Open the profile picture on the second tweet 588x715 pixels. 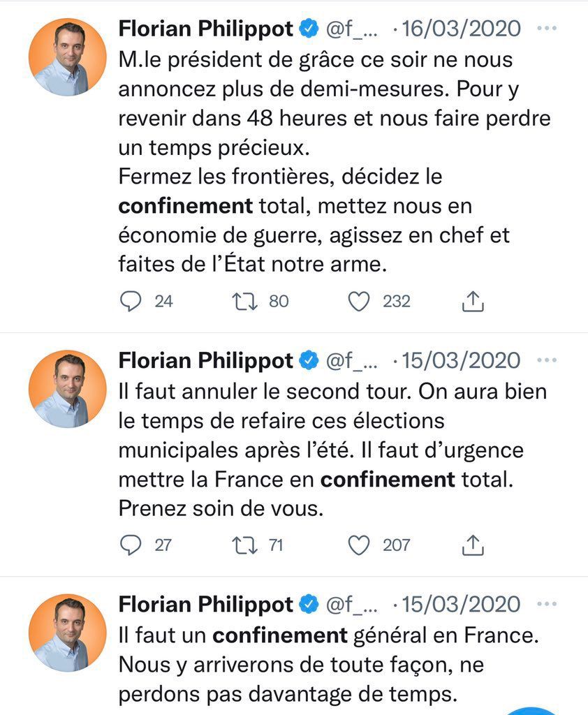pos(67,389)
